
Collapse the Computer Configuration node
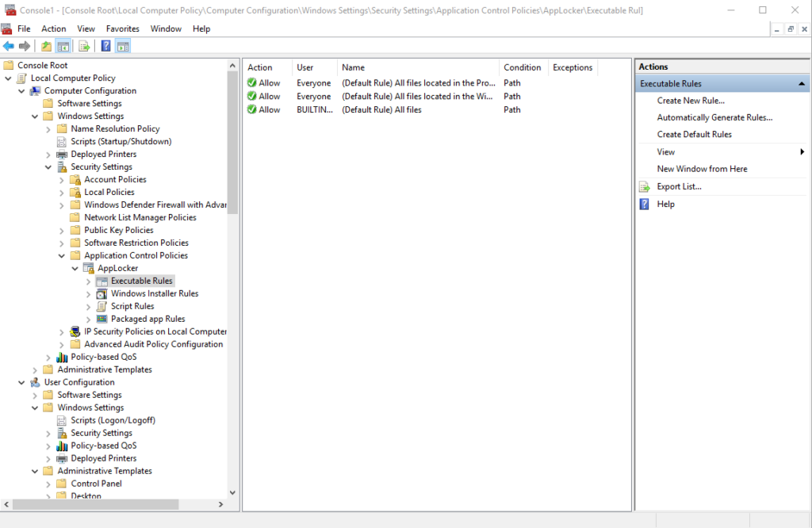pos(21,91)
